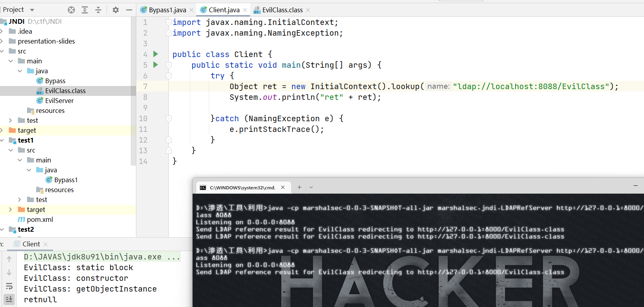Collapse the java folder under main
The width and height of the screenshot is (644, 307).
coord(20,71)
